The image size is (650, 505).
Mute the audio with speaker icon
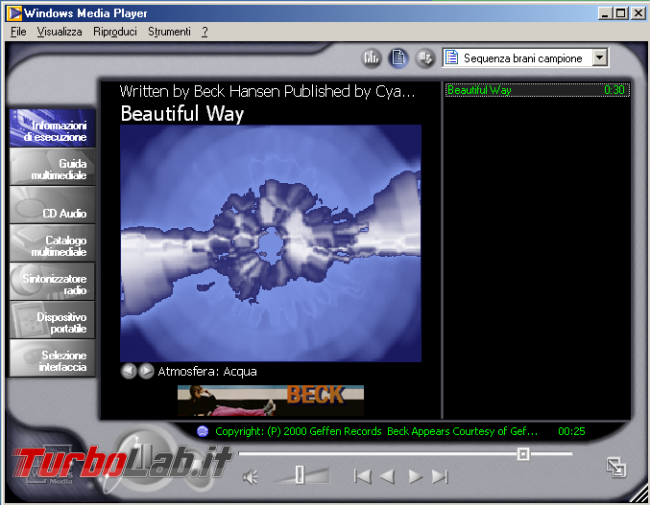click(x=250, y=477)
